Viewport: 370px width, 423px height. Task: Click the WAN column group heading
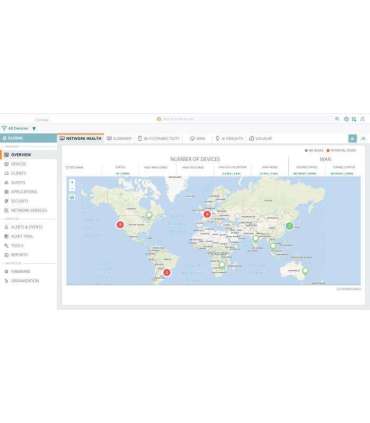[x=325, y=159]
